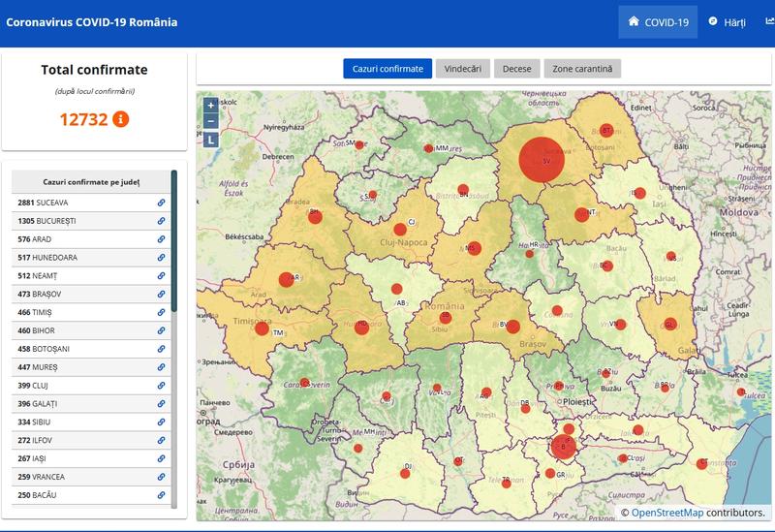Open the link icon for Suceava
Viewport: 775px width, 532px height.
[x=162, y=203]
